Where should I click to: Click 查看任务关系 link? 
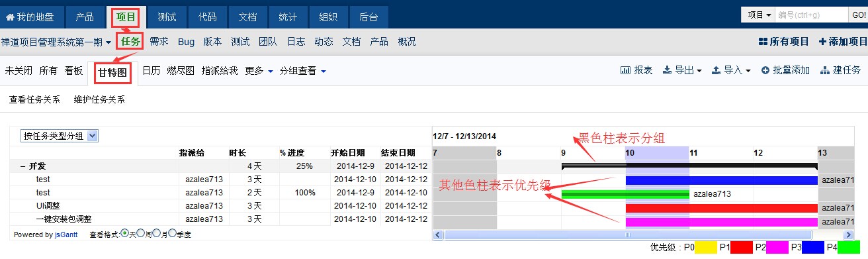coord(34,100)
